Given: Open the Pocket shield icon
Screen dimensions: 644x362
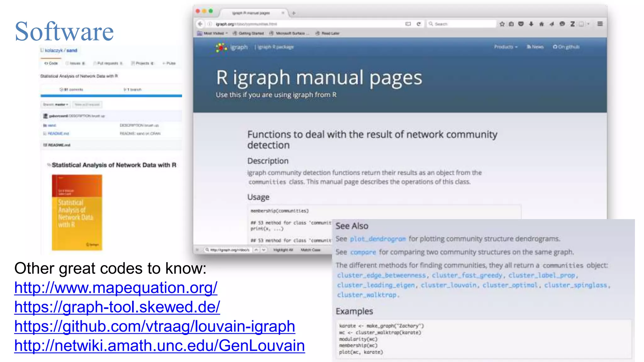Looking at the screenshot, I should [521, 24].
